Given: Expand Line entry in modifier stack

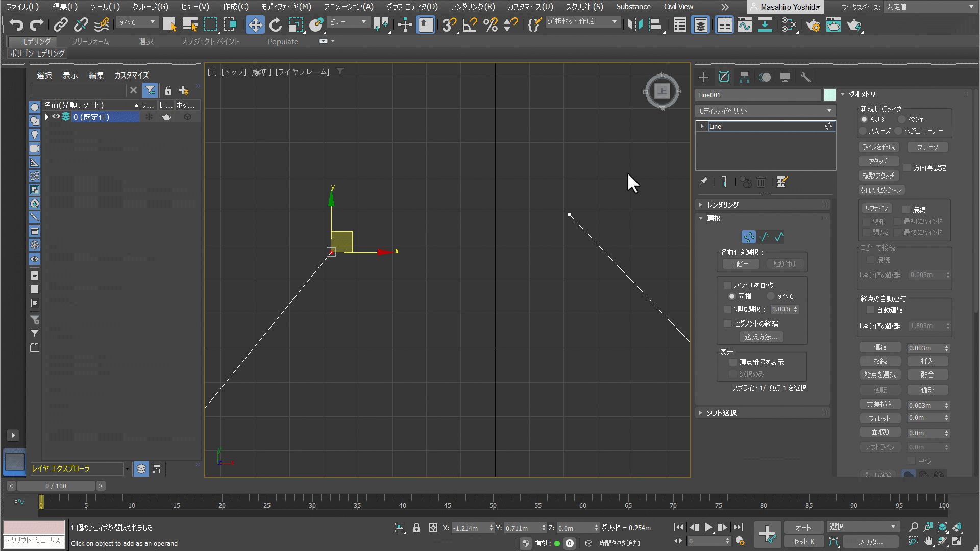Looking at the screenshot, I should point(702,126).
